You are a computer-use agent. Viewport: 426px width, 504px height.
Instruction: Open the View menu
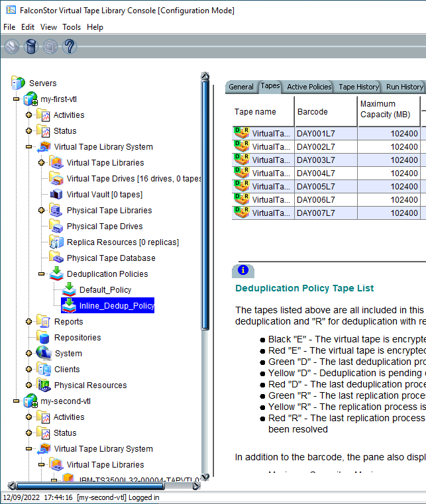click(48, 27)
